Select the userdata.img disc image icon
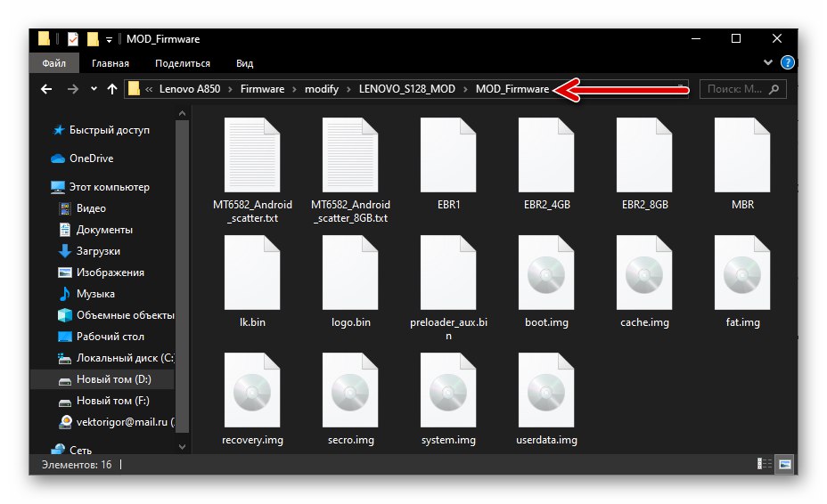The width and height of the screenshot is (827, 504). click(x=546, y=390)
